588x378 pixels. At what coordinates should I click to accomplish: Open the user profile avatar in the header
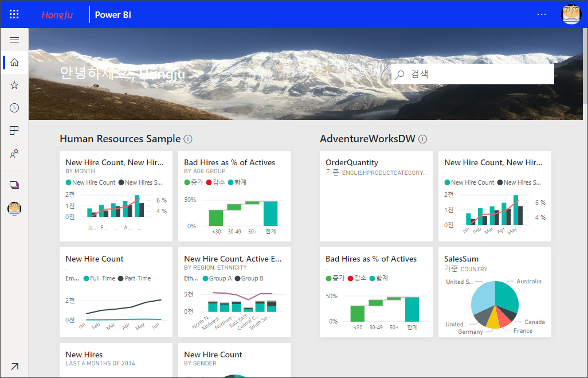[x=571, y=14]
